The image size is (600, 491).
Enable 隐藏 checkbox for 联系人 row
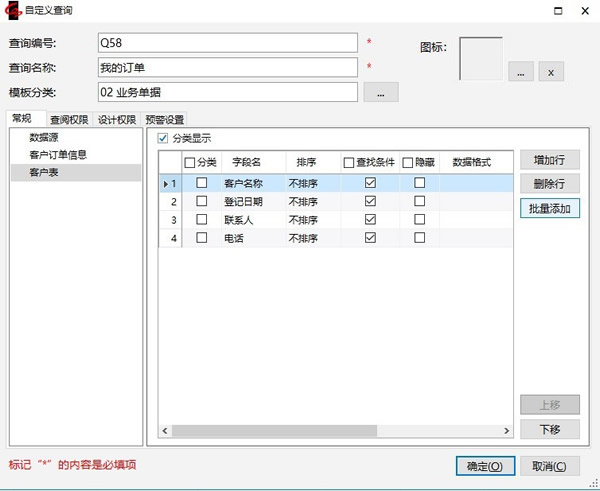(x=420, y=219)
